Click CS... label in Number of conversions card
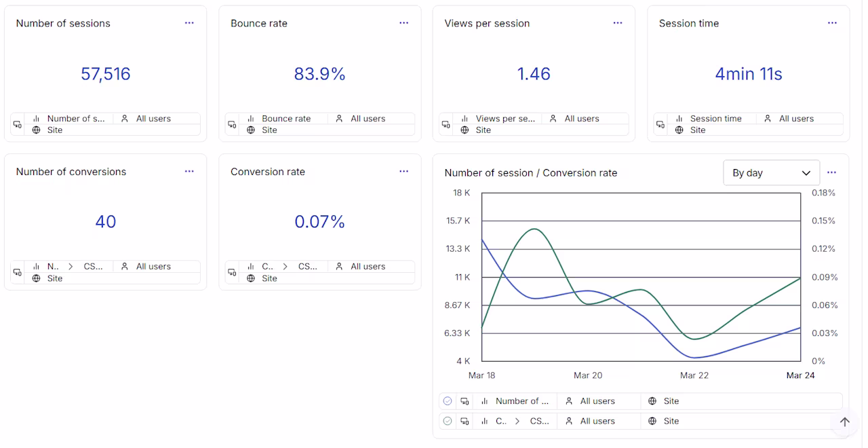868x448 pixels. coord(94,267)
